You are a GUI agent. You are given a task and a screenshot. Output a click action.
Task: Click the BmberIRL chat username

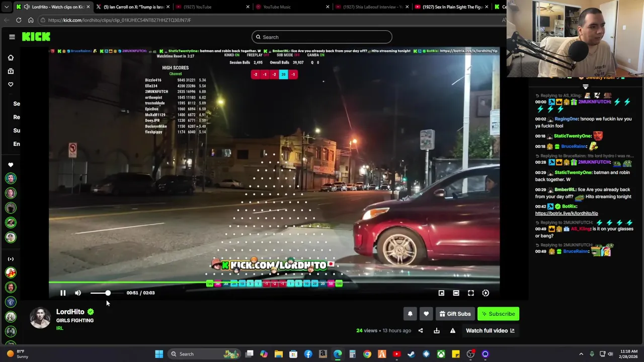pyautogui.click(x=565, y=190)
